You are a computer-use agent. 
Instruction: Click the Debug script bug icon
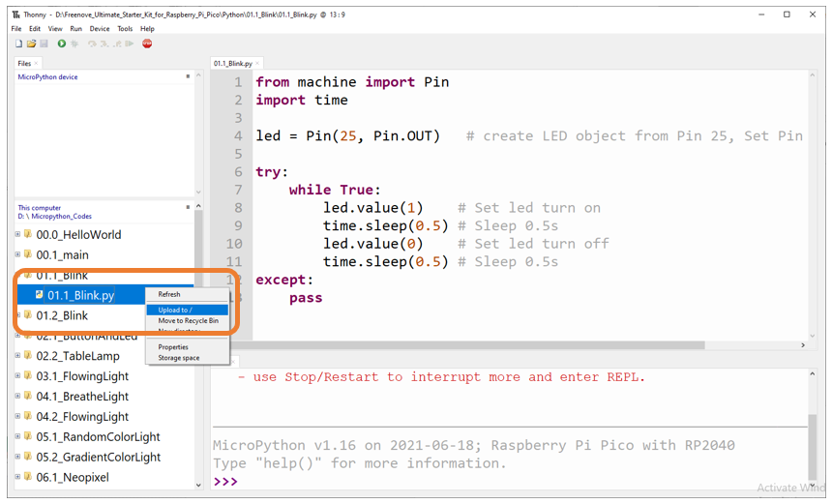click(x=74, y=44)
